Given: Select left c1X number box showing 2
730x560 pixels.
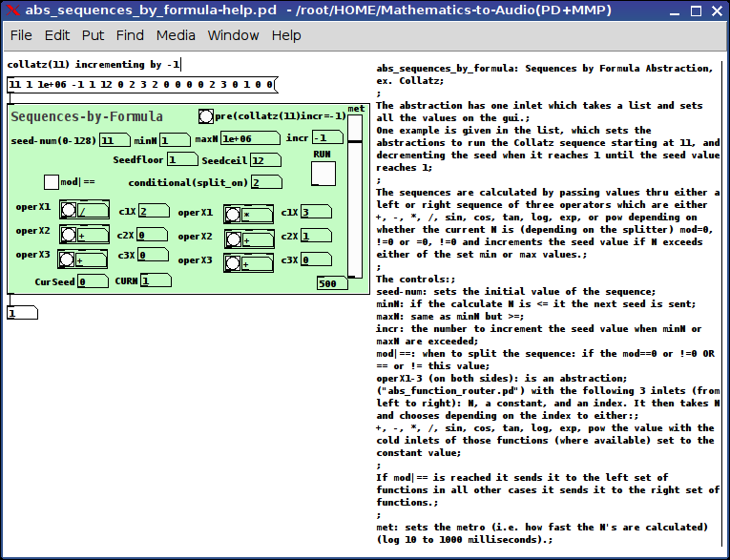Looking at the screenshot, I should [154, 211].
